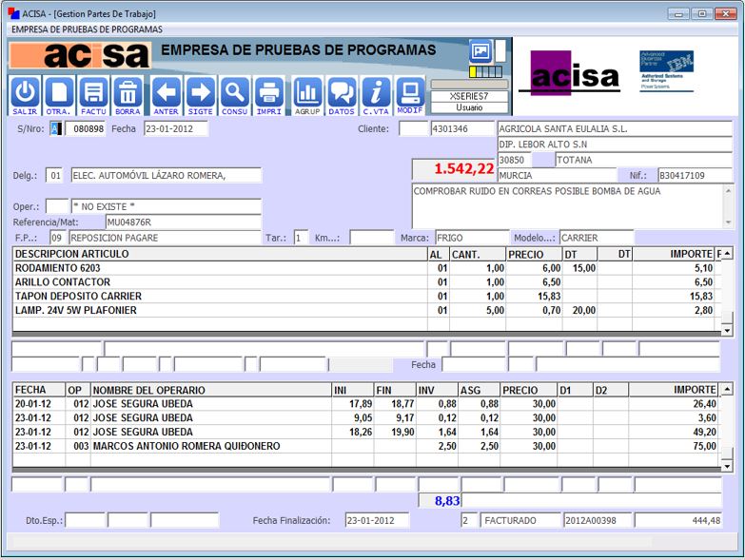Click the AGRUP chart icon
The image size is (745, 560).
(x=307, y=95)
